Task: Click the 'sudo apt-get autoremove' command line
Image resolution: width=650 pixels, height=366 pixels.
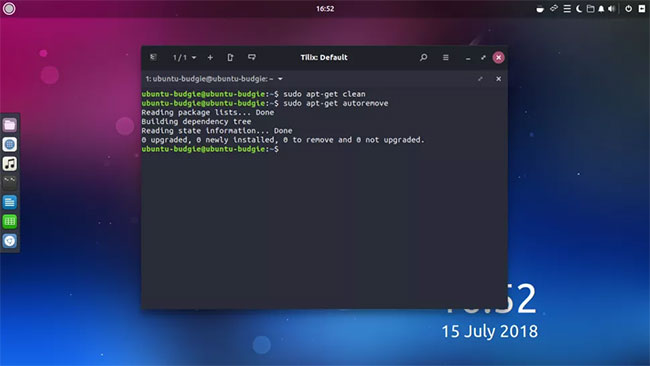Action: pyautogui.click(x=265, y=103)
